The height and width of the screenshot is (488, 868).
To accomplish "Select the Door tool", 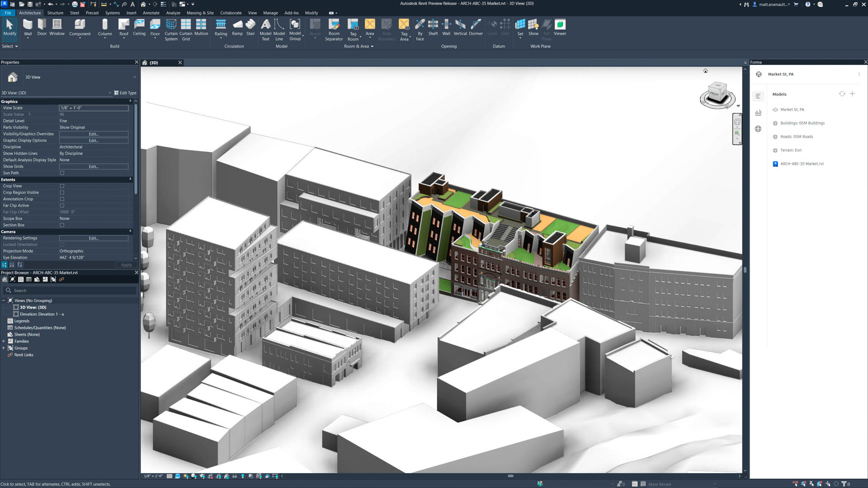I will click(x=42, y=27).
